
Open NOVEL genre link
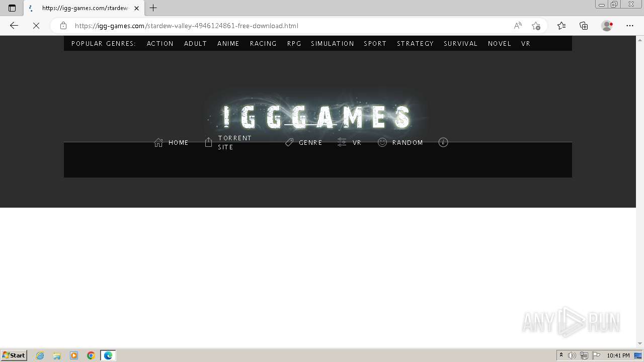[500, 44]
